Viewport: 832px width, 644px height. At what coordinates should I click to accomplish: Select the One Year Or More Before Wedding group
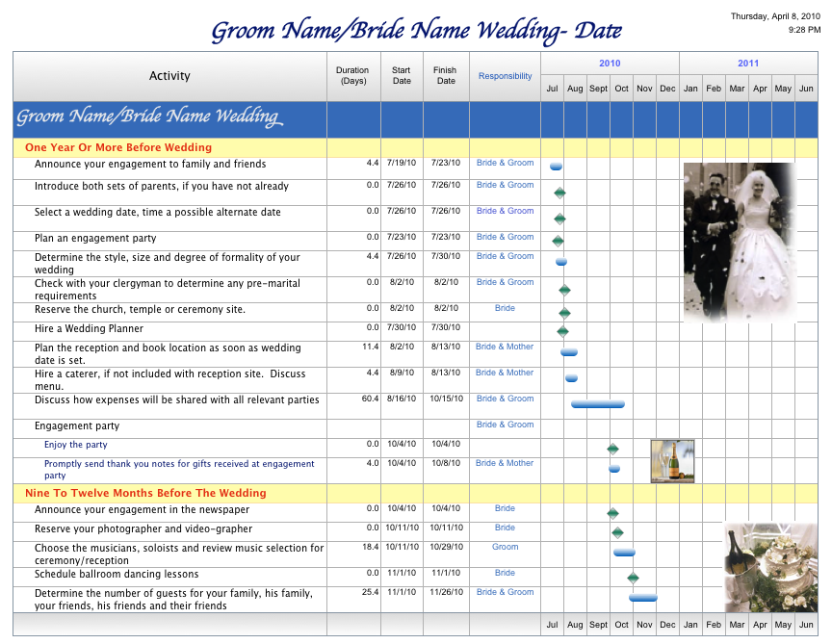[x=118, y=148]
